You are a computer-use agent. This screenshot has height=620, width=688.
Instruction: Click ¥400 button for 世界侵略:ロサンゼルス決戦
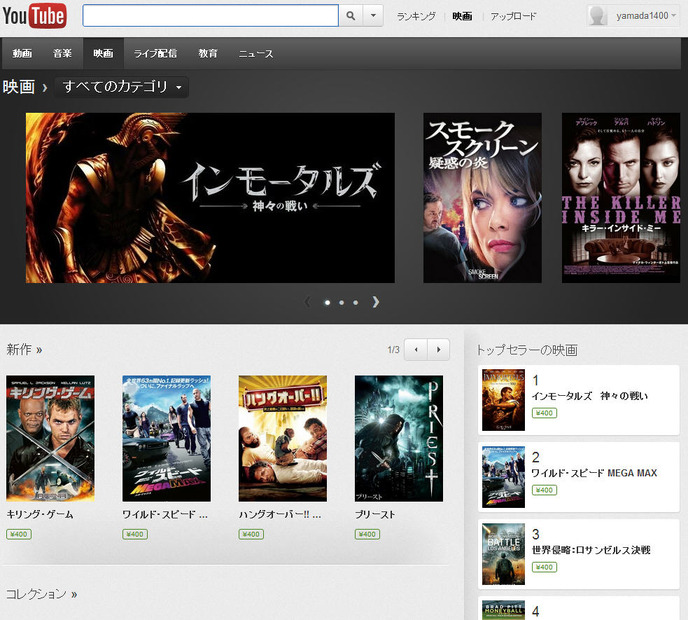click(544, 567)
